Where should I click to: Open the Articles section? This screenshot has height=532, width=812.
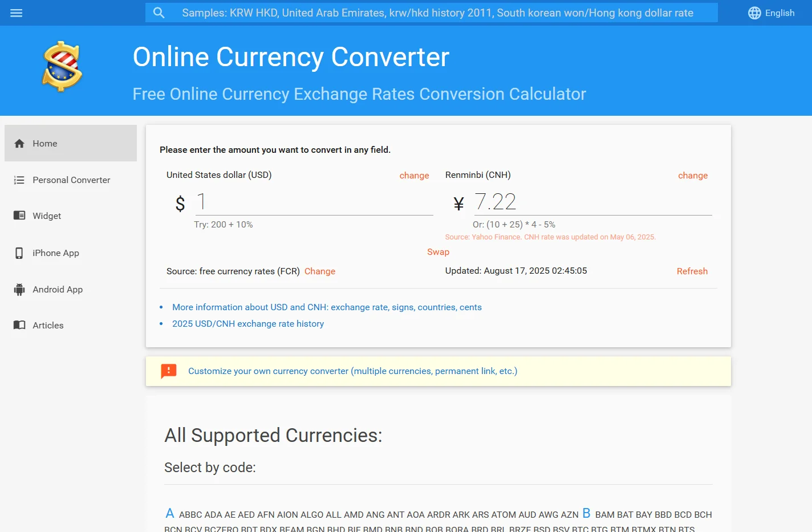[71, 326]
